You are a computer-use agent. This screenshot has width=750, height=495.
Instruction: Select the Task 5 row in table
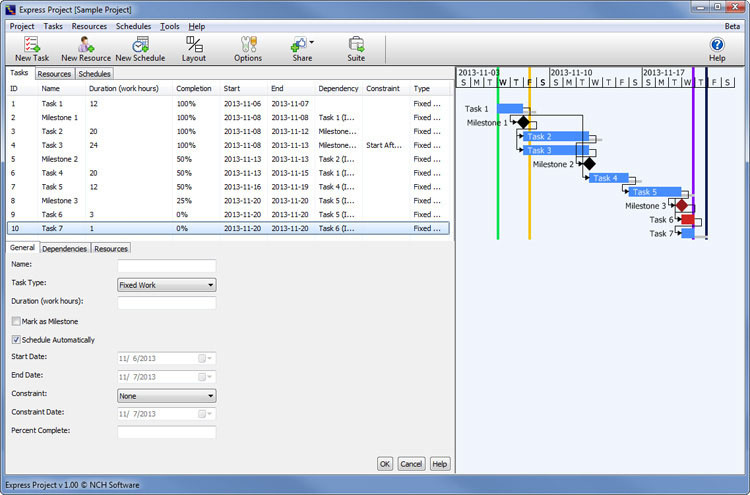[x=228, y=187]
